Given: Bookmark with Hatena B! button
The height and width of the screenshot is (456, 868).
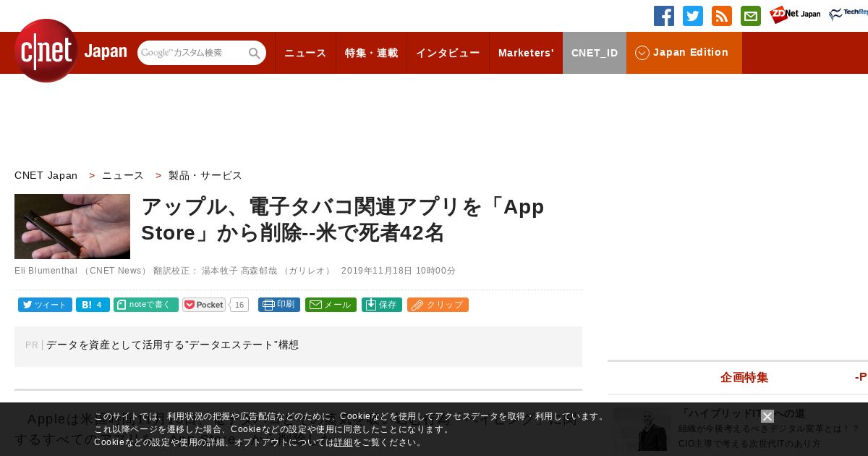Looking at the screenshot, I should pos(93,305).
